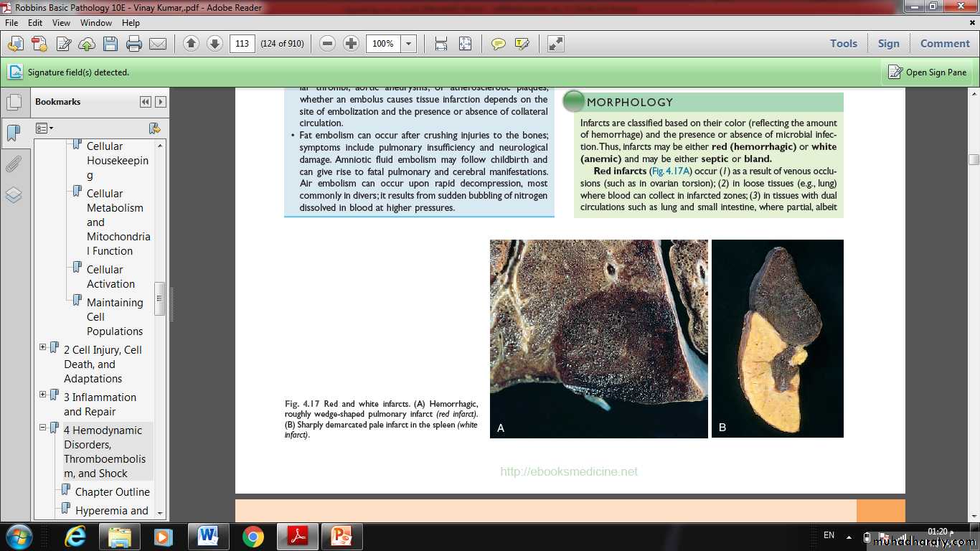Viewport: 980px width, 551px height.
Task: Open the zoom percentage dropdown
Action: (408, 44)
